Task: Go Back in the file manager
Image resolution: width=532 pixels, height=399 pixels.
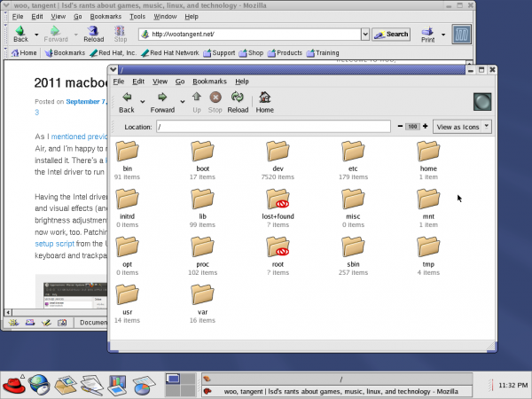Action: tap(127, 103)
